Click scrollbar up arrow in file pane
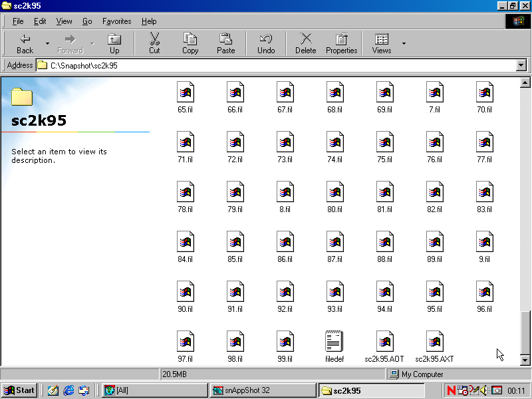 pyautogui.click(x=525, y=82)
